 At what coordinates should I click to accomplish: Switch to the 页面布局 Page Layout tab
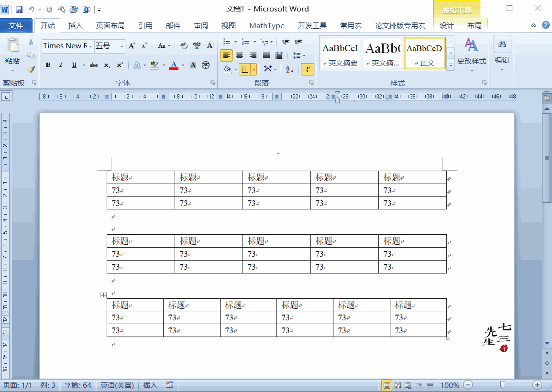[x=110, y=26]
